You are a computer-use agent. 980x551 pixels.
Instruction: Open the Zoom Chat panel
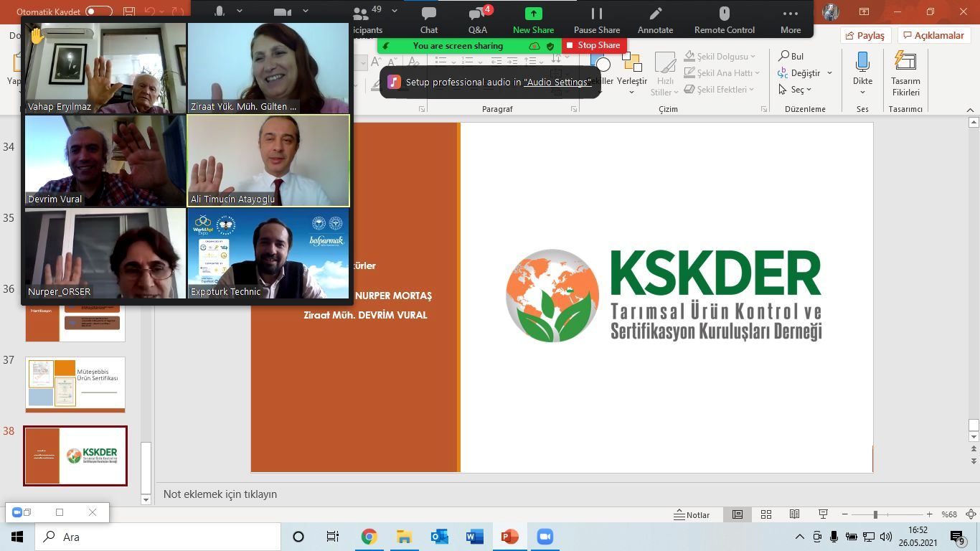429,20
